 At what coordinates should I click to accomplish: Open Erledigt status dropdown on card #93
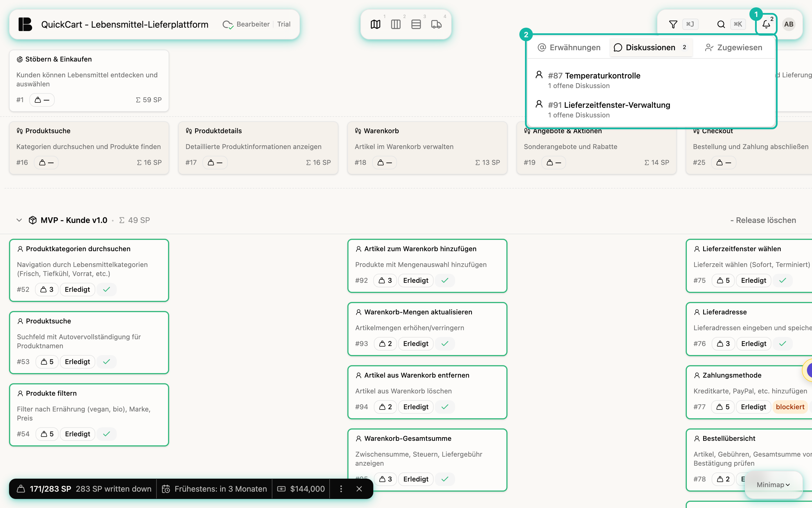[x=416, y=343]
